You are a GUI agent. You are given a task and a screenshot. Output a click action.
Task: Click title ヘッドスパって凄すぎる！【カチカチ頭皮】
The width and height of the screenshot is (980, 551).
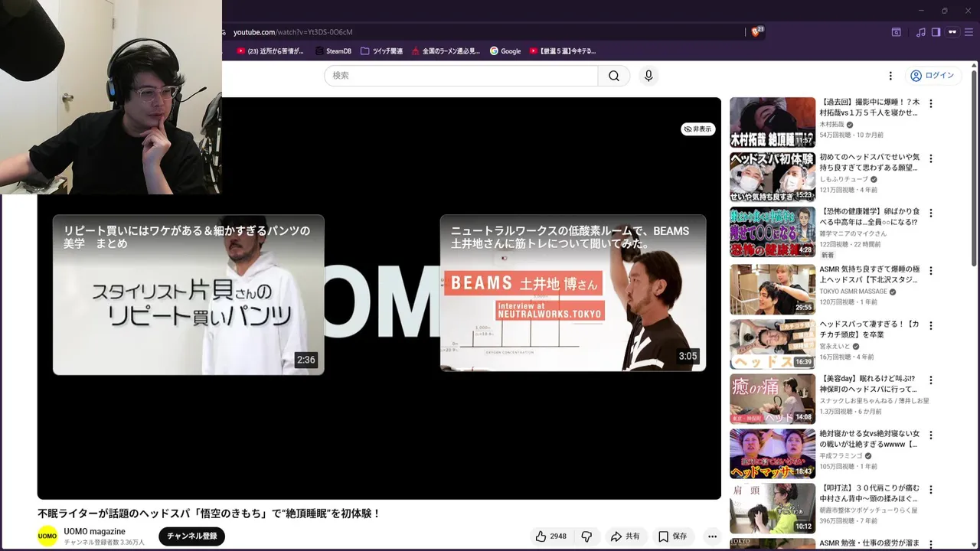869,330
